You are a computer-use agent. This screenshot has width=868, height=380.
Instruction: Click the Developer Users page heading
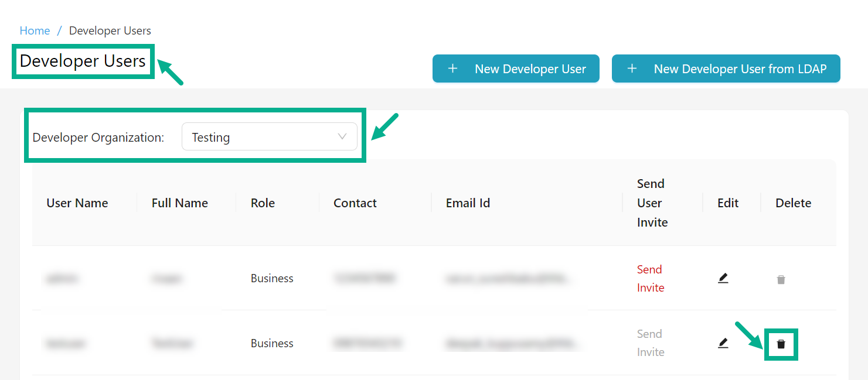coord(83,61)
